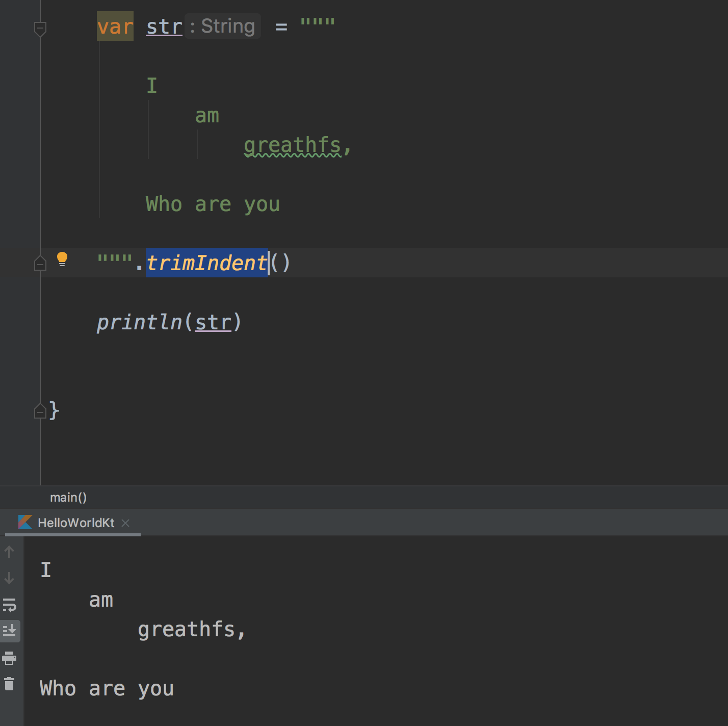Viewport: 728px width, 726px height.
Task: Click the print console output icon
Action: (x=9, y=658)
